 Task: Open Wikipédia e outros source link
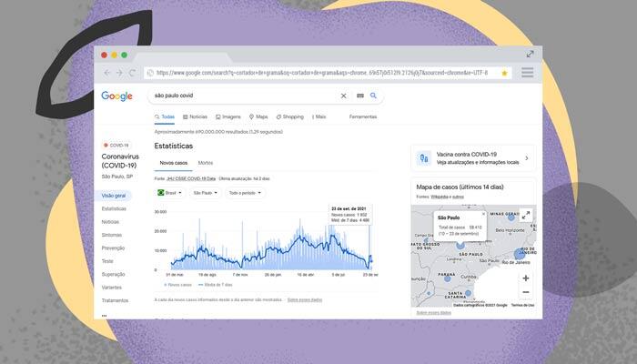point(448,197)
